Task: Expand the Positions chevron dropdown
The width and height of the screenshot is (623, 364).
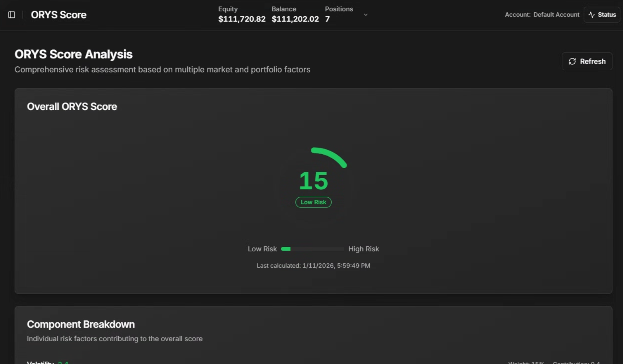Action: tap(365, 15)
